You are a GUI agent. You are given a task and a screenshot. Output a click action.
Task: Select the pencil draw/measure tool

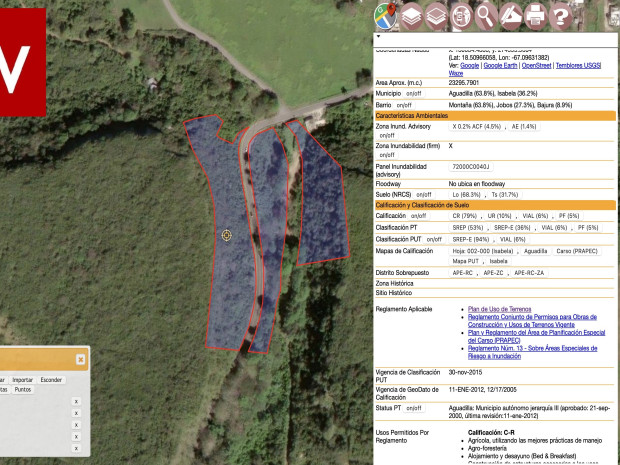[510, 15]
